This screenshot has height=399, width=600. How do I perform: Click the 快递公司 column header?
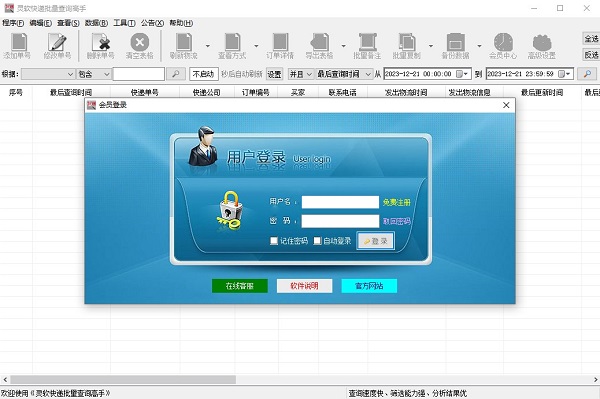click(x=207, y=92)
